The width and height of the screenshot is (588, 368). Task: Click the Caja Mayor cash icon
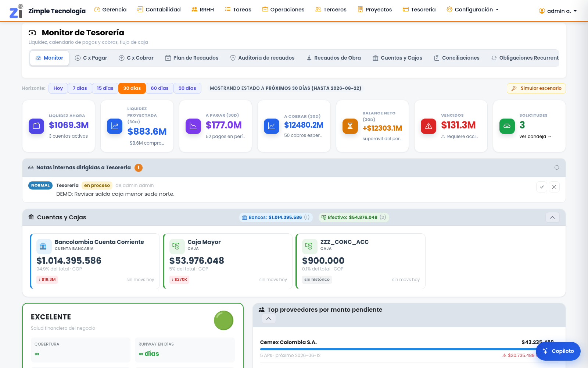coord(176,246)
